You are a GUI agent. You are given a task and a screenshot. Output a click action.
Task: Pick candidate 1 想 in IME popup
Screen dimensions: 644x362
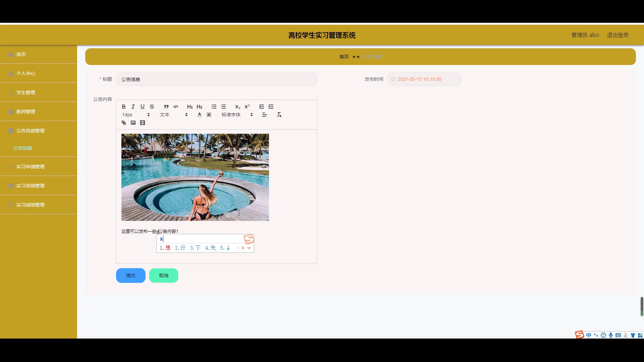coord(165,248)
